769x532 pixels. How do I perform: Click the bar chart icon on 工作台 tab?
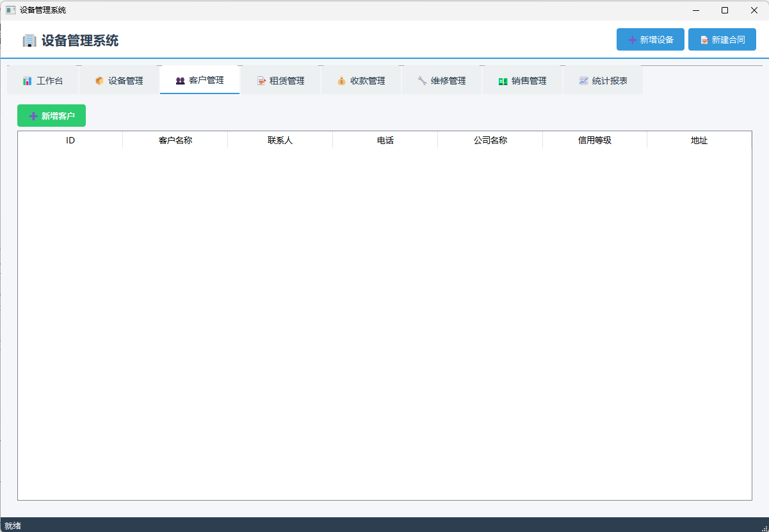pyautogui.click(x=27, y=81)
